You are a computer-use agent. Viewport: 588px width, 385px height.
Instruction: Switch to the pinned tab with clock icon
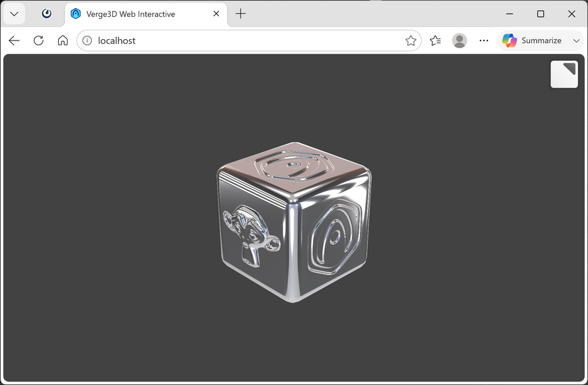click(47, 14)
